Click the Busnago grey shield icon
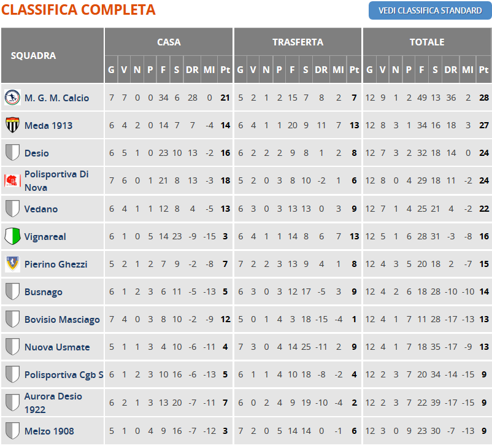 click(12, 292)
